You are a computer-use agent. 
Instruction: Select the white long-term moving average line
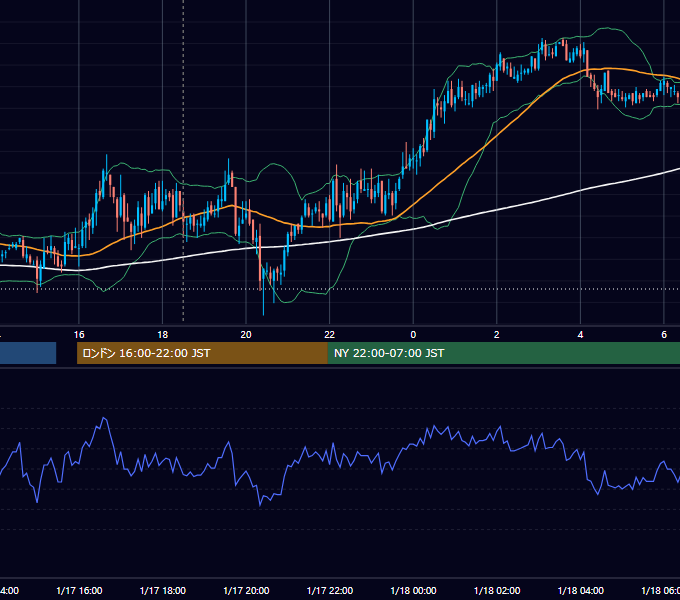click(x=499, y=210)
